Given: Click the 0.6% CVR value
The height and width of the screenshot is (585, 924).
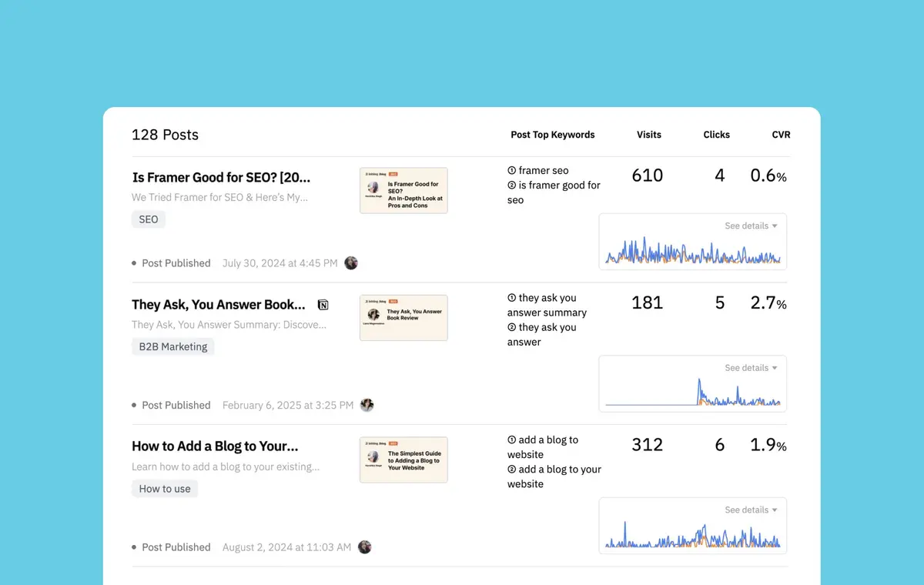Looking at the screenshot, I should tap(768, 176).
